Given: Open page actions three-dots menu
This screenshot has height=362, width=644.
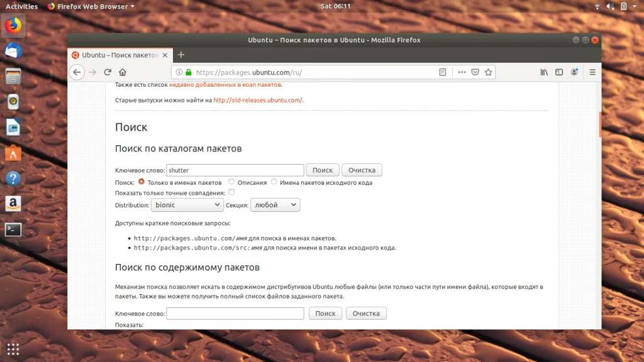Looking at the screenshot, I should [462, 72].
